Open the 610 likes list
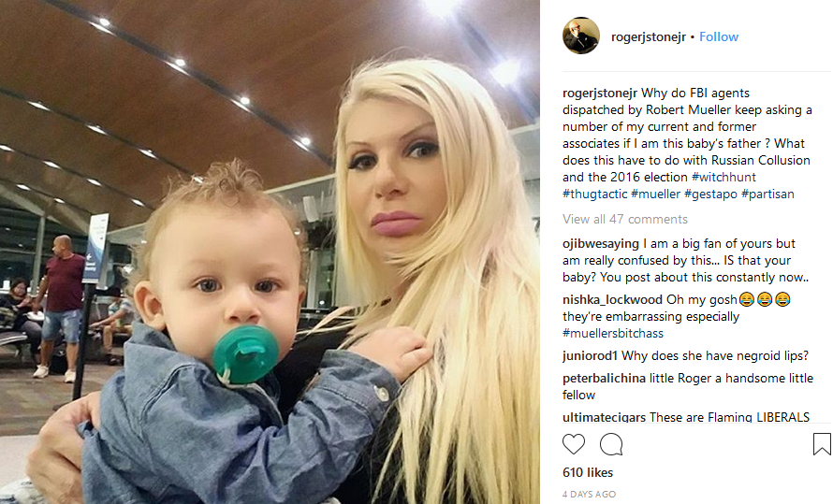 click(588, 472)
